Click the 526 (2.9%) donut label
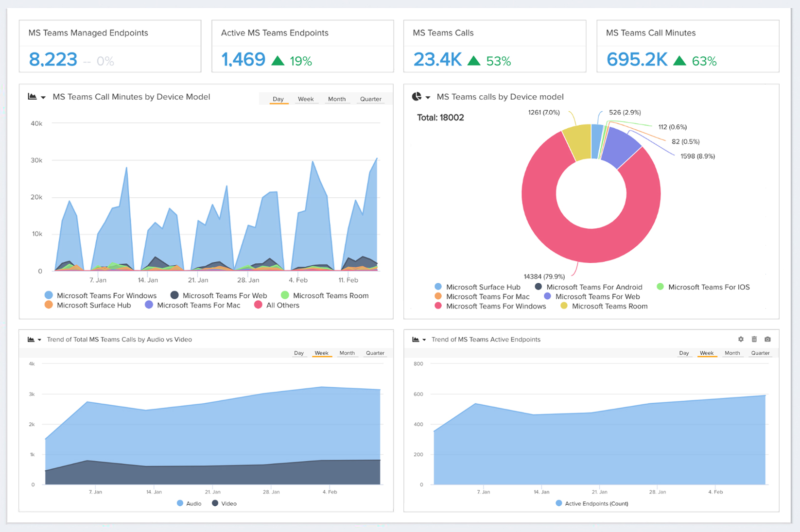800x532 pixels. [x=625, y=112]
